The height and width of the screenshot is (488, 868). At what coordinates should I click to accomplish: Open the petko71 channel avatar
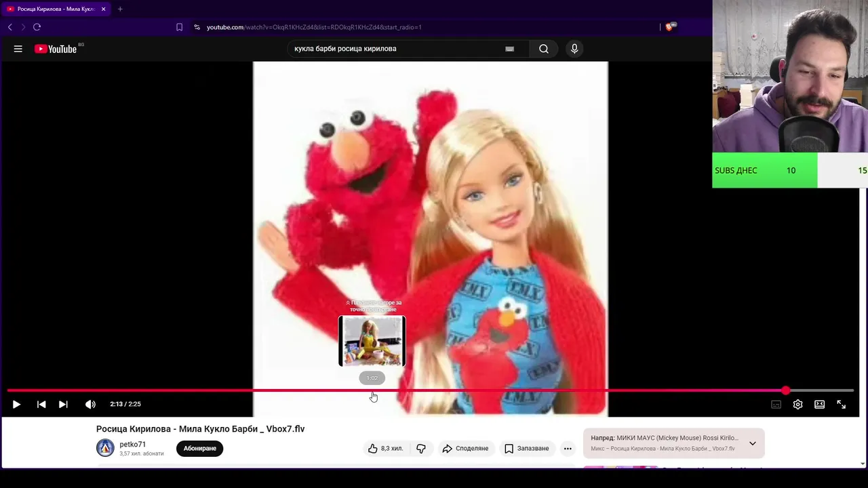[x=105, y=448]
